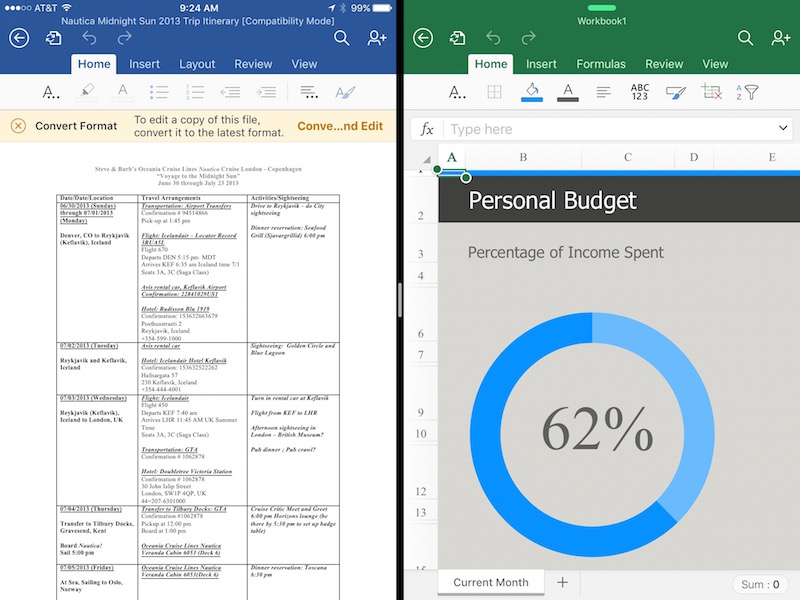Open number format (ABC 123) options
Image resolution: width=800 pixels, height=600 pixels.
point(640,92)
